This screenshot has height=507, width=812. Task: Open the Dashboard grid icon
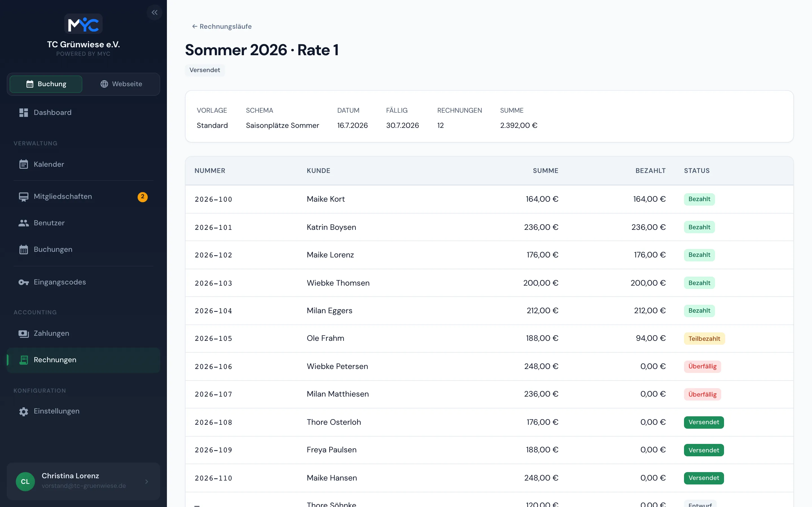[23, 113]
